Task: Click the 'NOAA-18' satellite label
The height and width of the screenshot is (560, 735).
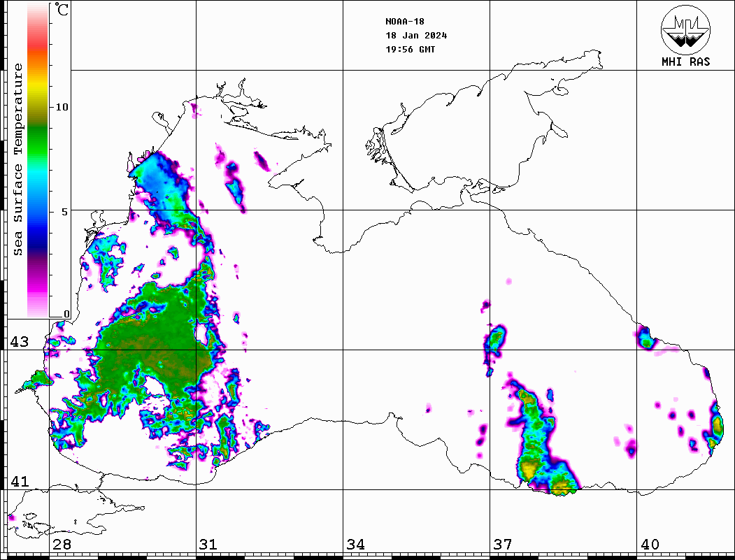Action: click(405, 22)
